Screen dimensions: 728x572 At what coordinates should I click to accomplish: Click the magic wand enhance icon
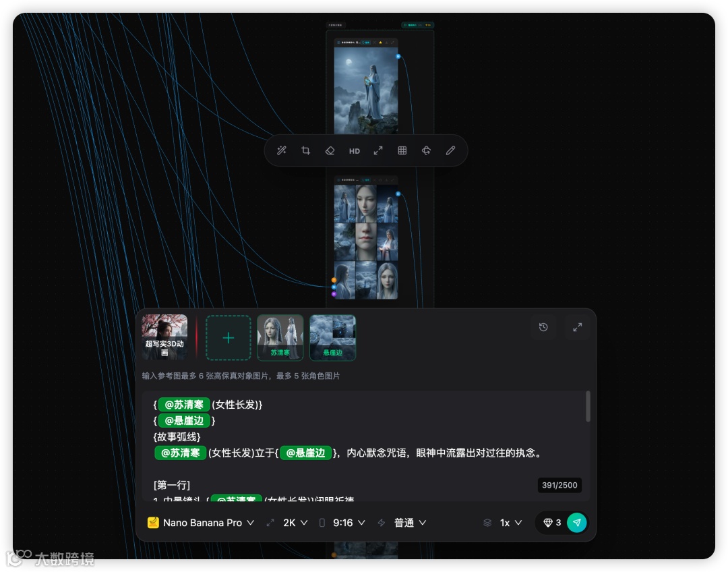281,150
